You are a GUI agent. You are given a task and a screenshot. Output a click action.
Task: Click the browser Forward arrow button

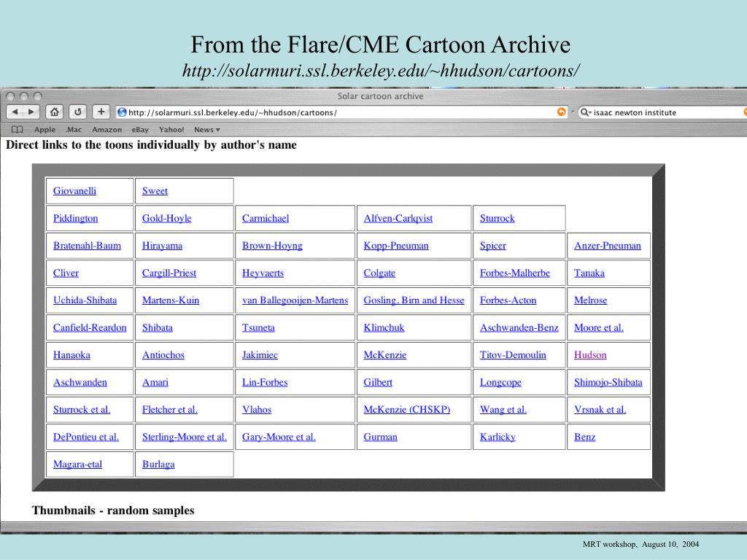pos(31,112)
